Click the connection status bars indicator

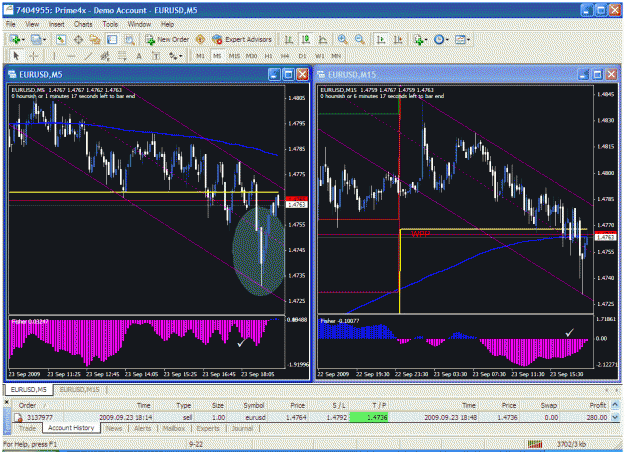(x=535, y=444)
